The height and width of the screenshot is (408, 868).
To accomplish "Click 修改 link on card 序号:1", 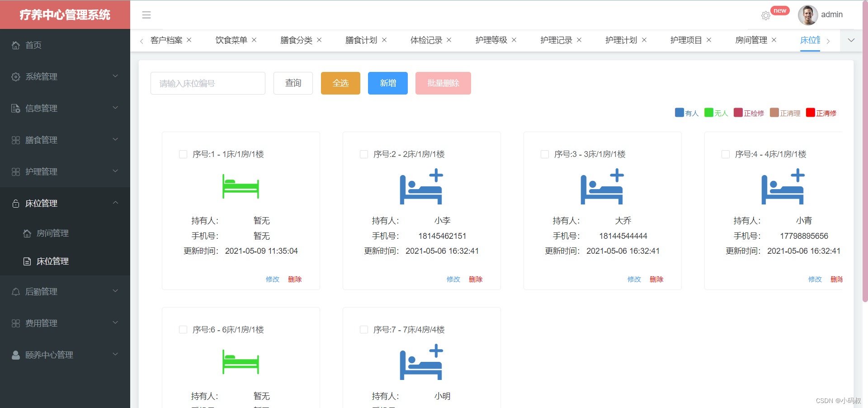I will pos(273,280).
